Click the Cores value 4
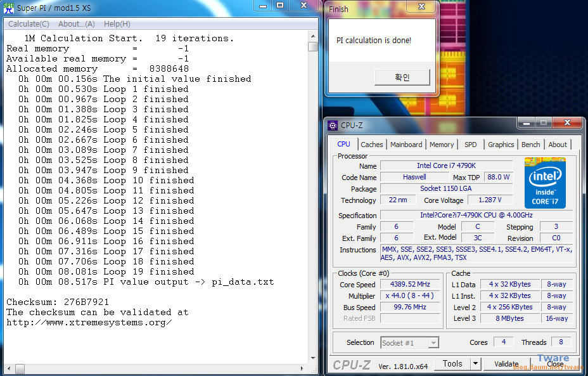Viewport: 588px width, 376px height. coord(503,342)
